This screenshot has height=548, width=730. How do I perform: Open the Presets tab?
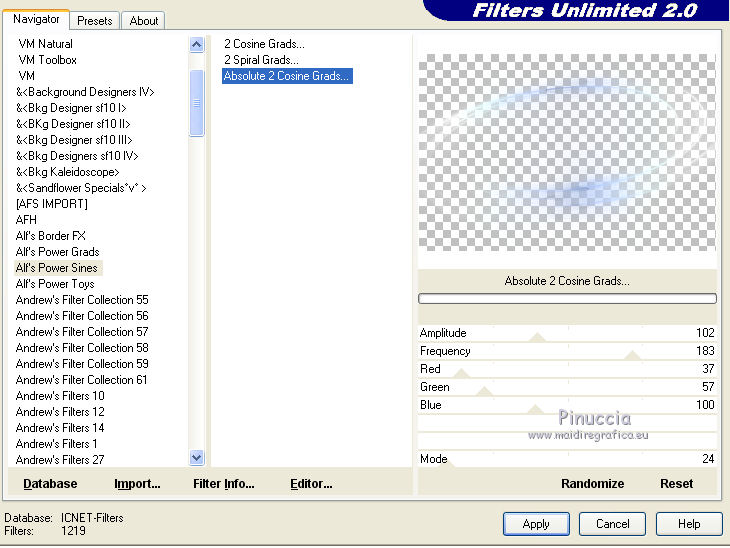coord(95,21)
